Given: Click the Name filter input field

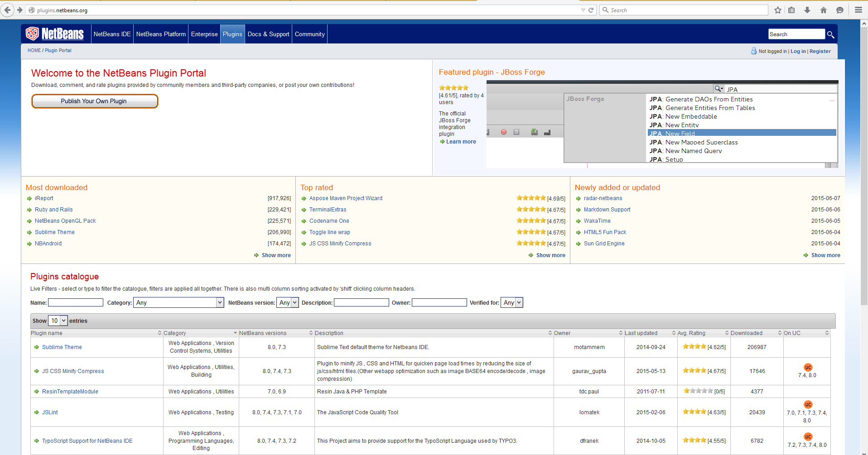Looking at the screenshot, I should 76,302.
